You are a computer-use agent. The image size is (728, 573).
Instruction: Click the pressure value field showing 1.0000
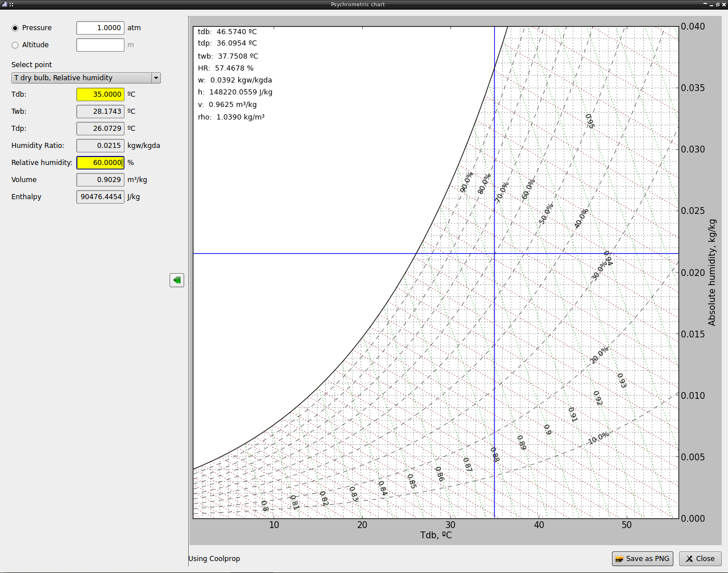click(x=100, y=27)
